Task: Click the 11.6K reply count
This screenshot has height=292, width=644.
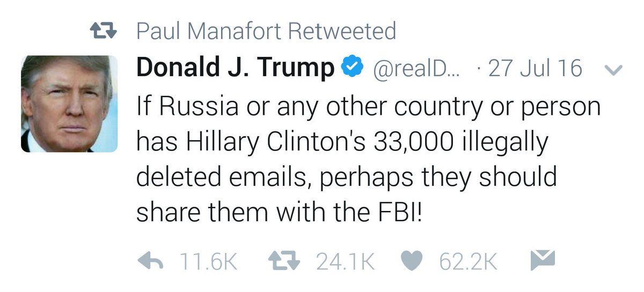Action: (x=209, y=262)
